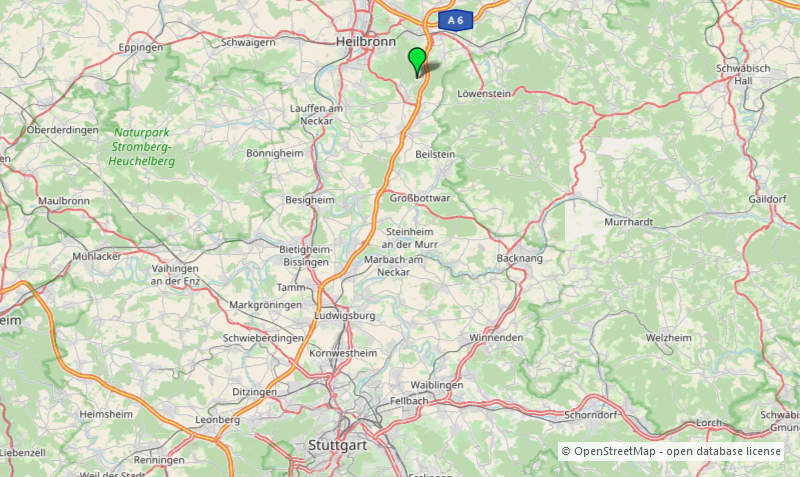Image resolution: width=800 pixels, height=477 pixels.
Task: Click the Waiblingen town label
Action: (x=437, y=385)
